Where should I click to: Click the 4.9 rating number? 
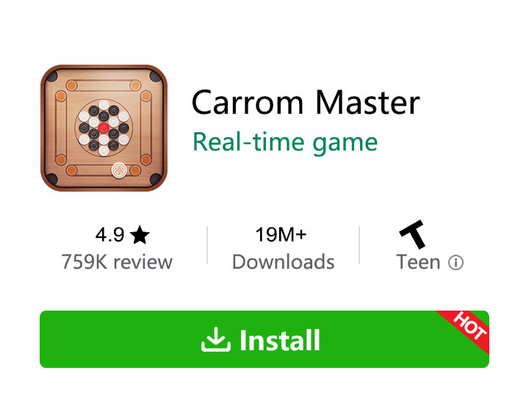click(109, 235)
